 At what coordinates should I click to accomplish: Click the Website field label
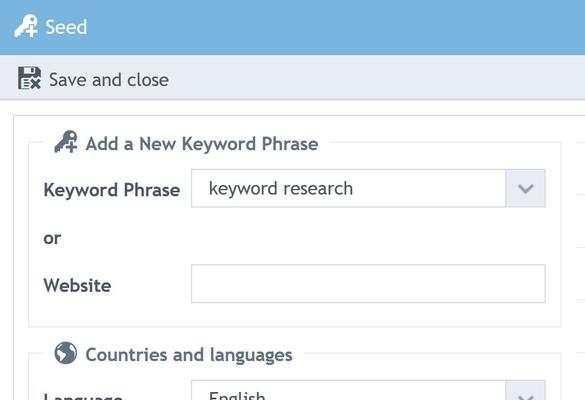click(x=77, y=286)
